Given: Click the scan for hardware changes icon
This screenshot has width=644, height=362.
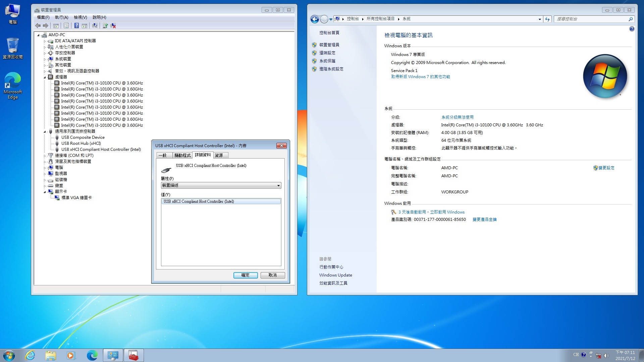Looking at the screenshot, I should [x=95, y=25].
